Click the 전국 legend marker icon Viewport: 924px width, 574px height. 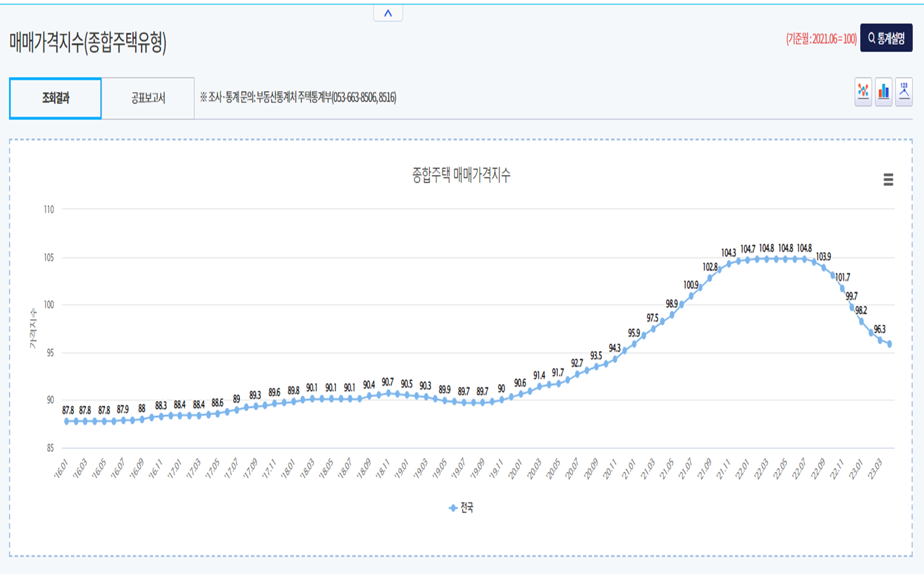(453, 508)
